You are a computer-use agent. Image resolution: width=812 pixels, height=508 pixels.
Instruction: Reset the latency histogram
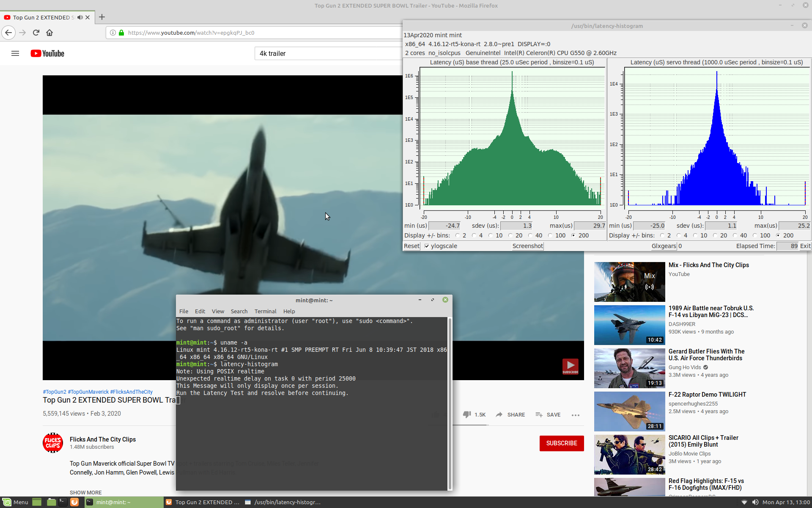(x=411, y=246)
